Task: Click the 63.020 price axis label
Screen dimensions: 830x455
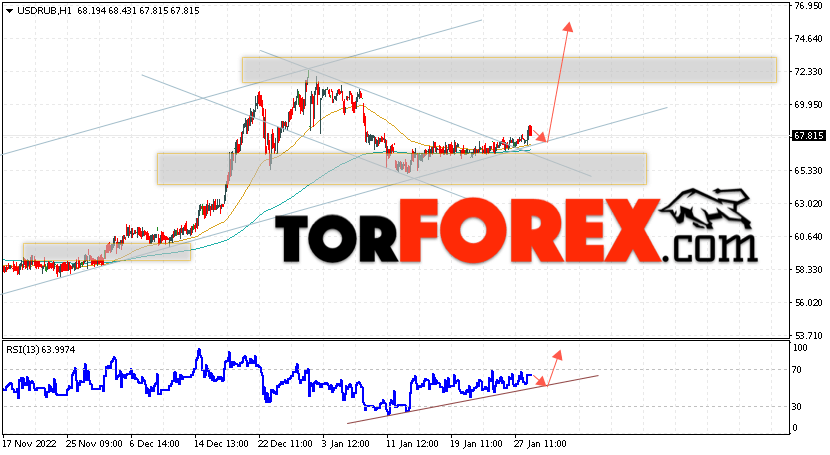Action: click(x=808, y=204)
